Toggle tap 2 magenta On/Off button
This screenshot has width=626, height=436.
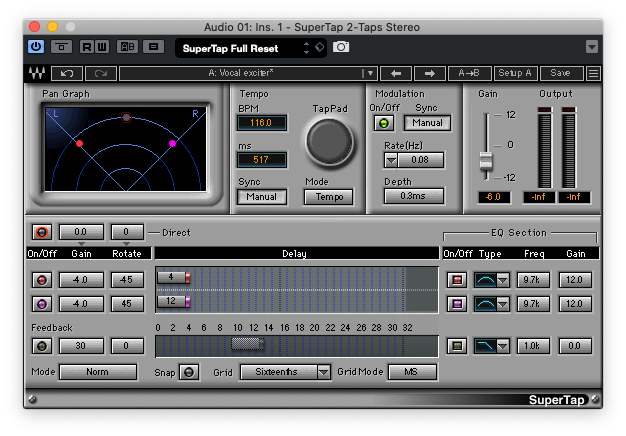click(x=42, y=304)
